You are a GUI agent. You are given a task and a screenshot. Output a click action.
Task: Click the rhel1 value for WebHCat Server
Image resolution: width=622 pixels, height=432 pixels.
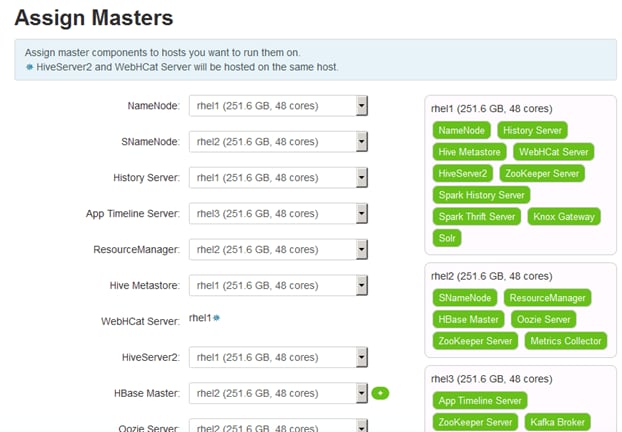200,318
